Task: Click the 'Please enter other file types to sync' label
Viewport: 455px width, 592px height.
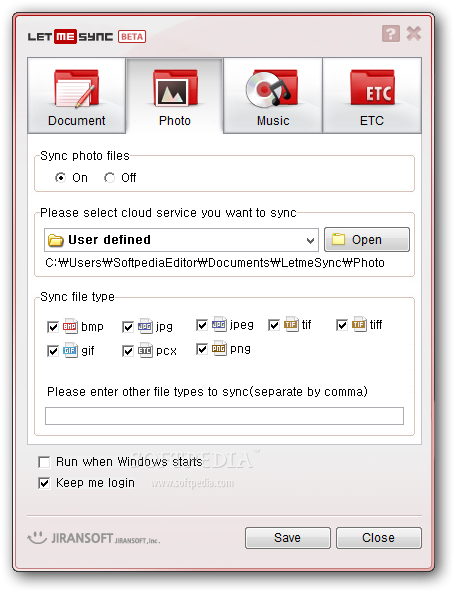Action: click(x=207, y=392)
